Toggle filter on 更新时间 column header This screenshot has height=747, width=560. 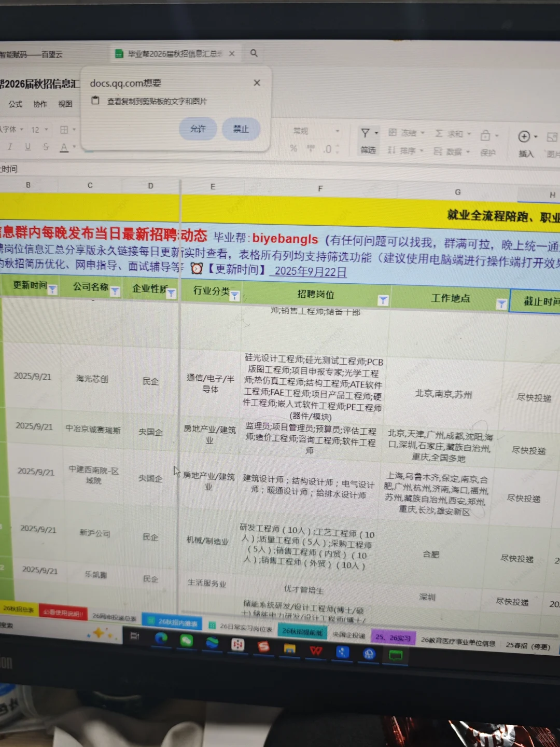(x=52, y=290)
